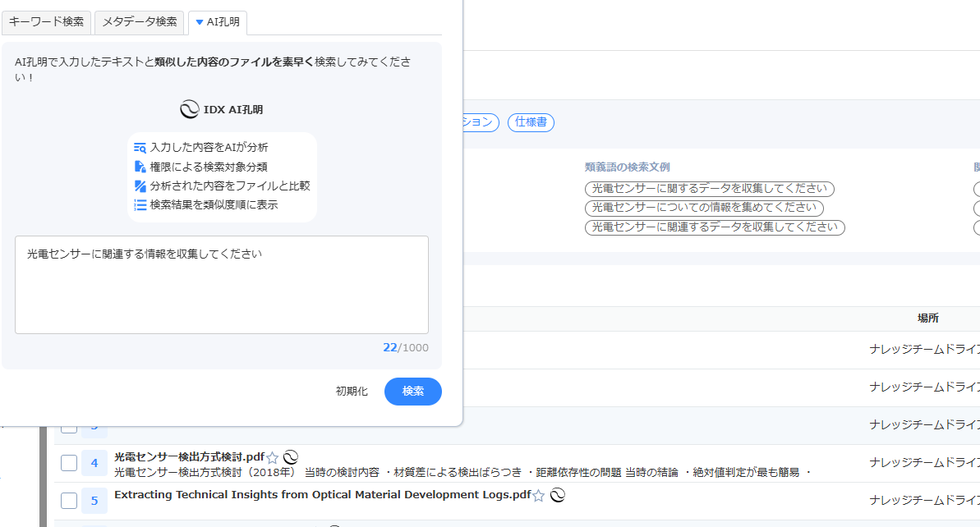
Task: Click the IDX AI孔明 swirl logo
Action: (189, 109)
